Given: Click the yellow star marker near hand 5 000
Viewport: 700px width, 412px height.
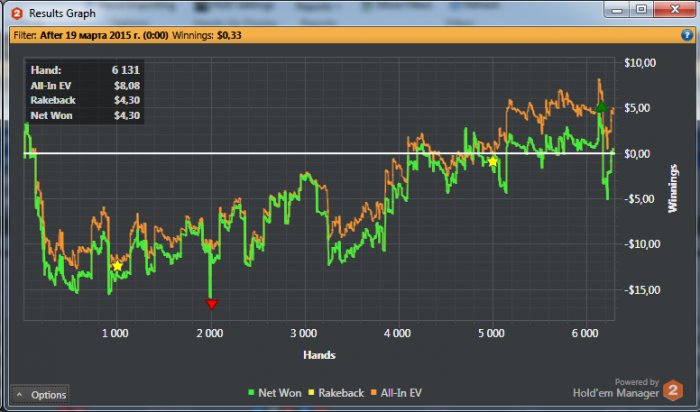Looking at the screenshot, I should pyautogui.click(x=492, y=162).
